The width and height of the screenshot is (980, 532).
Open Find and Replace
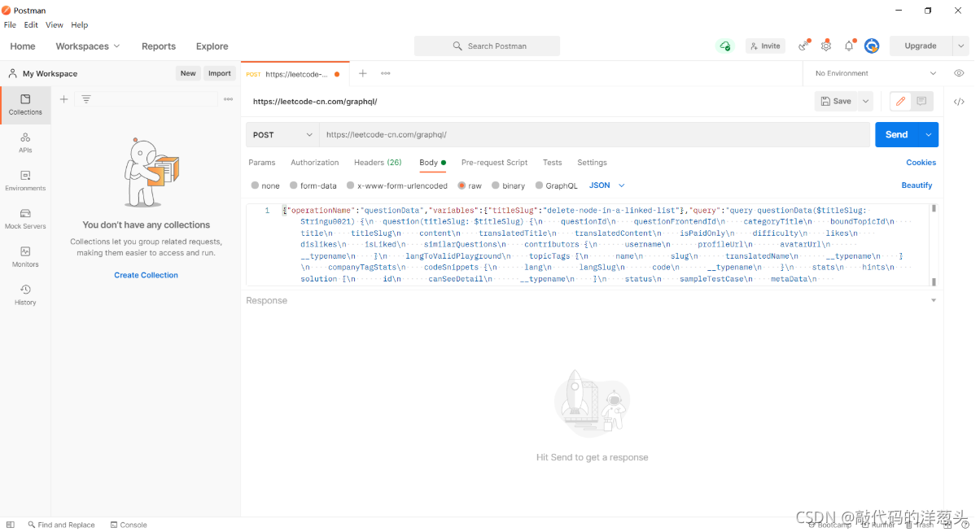61,525
